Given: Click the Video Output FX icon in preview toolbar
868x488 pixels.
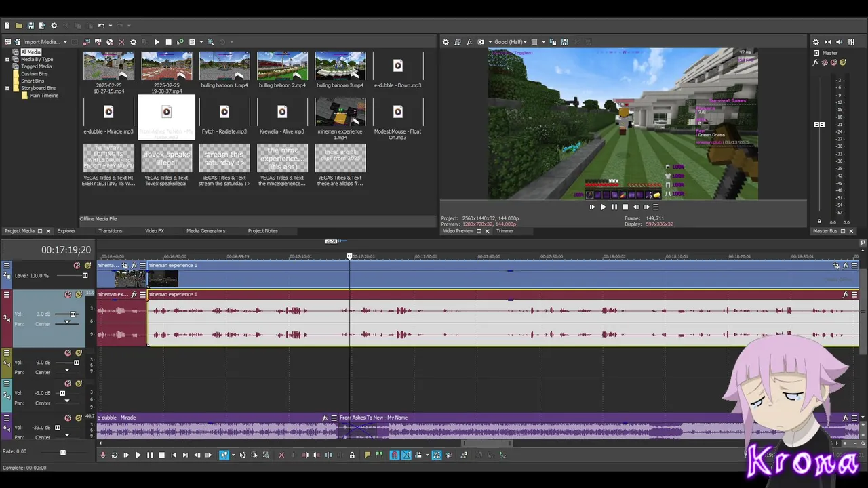Looking at the screenshot, I should (x=469, y=42).
